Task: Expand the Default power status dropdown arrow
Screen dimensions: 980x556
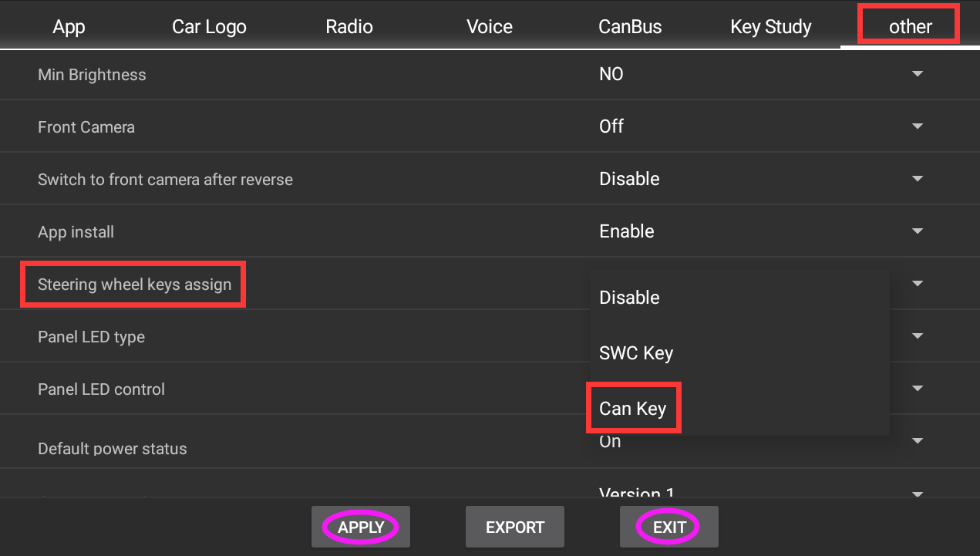Action: (917, 441)
